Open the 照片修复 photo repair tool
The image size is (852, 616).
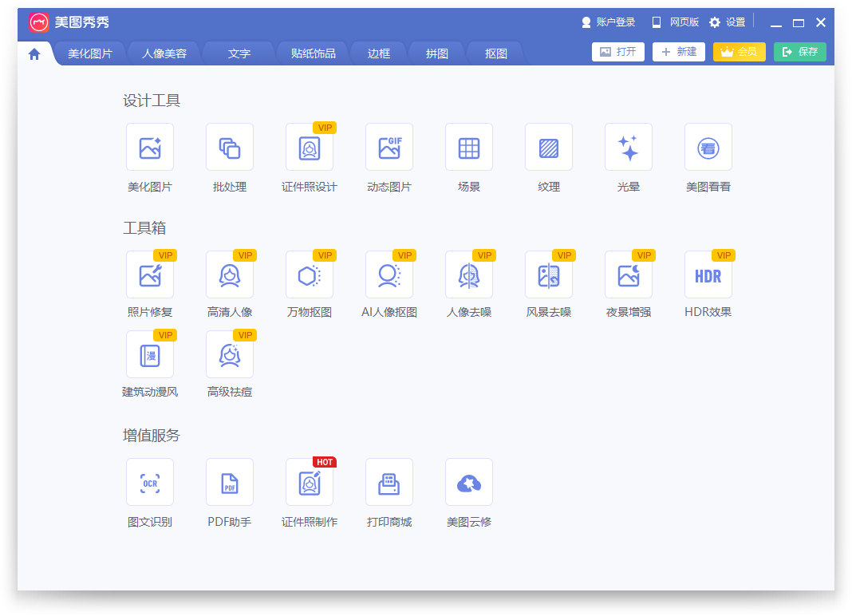click(x=150, y=274)
